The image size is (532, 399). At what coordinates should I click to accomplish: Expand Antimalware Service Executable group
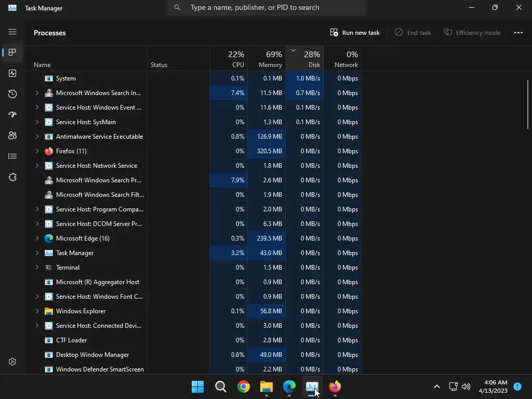pos(37,137)
